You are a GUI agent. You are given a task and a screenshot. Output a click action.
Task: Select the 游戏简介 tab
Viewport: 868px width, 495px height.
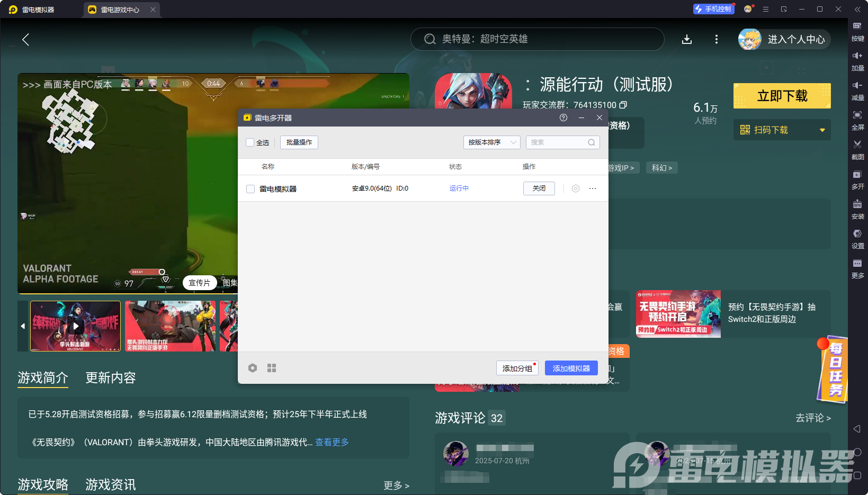point(43,377)
